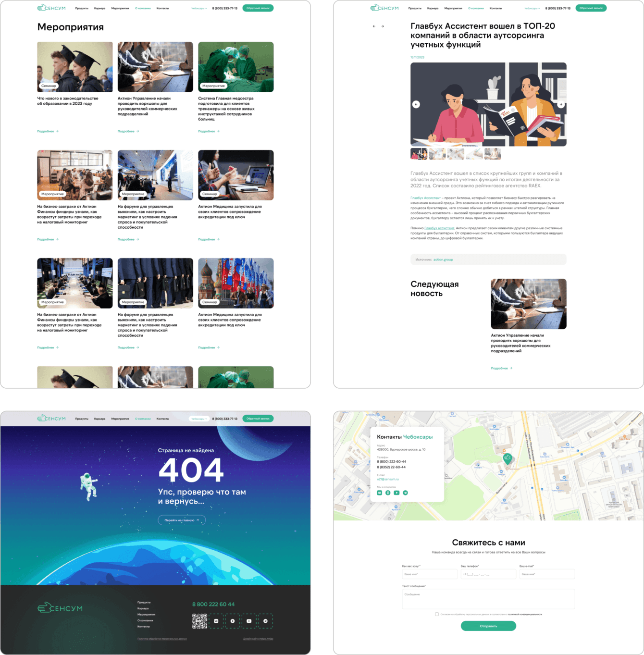This screenshot has width=644, height=655.
Task: Submit the contact form with the Отправить button
Action: pos(488,626)
